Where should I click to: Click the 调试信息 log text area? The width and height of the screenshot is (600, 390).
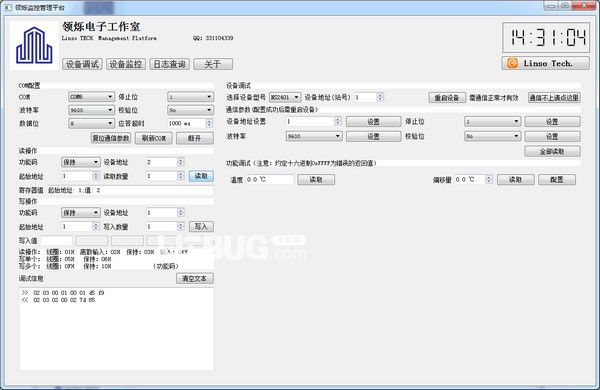point(116,329)
